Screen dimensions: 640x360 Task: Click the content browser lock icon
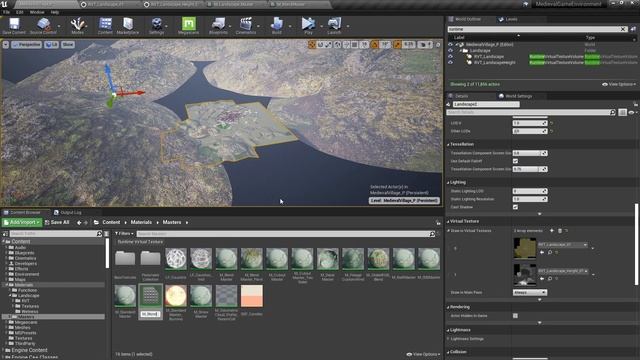438,222
